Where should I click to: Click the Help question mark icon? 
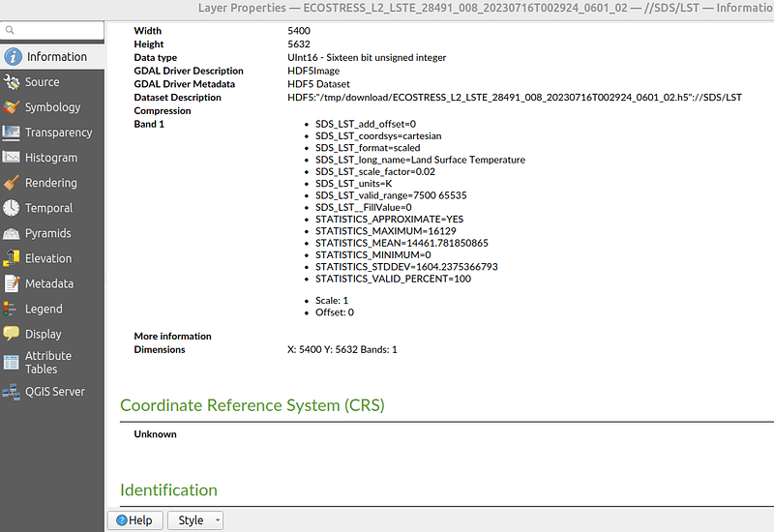coord(122,520)
